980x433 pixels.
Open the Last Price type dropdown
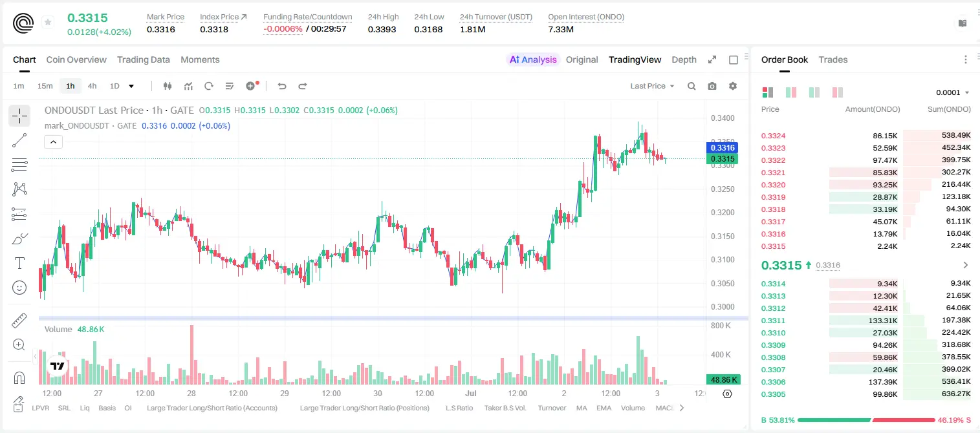(652, 86)
